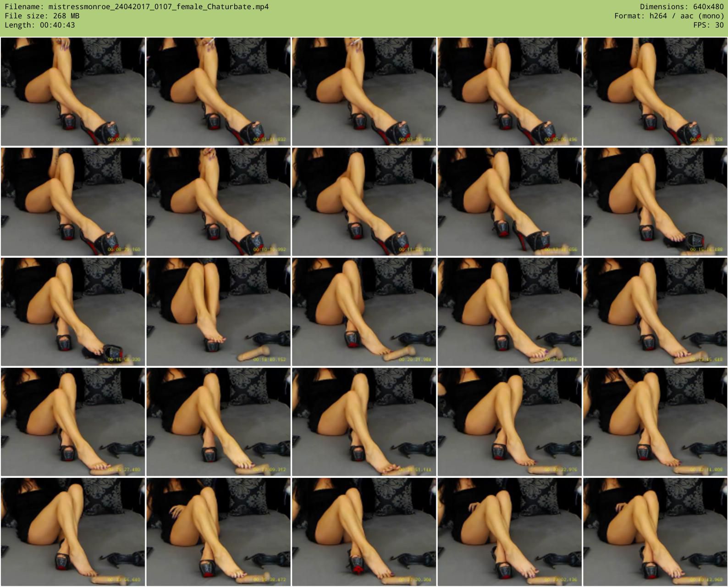
Task: Select the frame stamped 00:08:29.160
Action: 73,202
